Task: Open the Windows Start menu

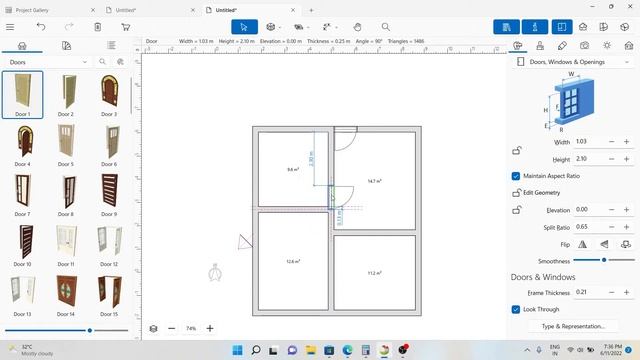Action: click(237, 350)
